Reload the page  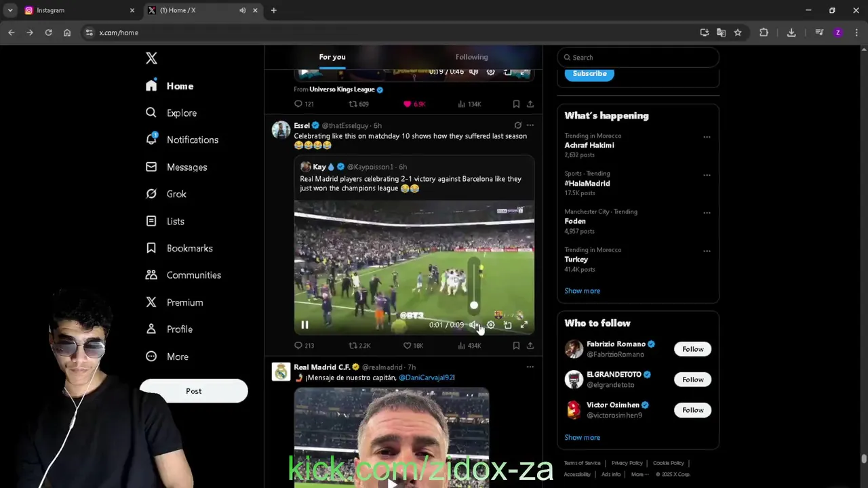click(48, 33)
